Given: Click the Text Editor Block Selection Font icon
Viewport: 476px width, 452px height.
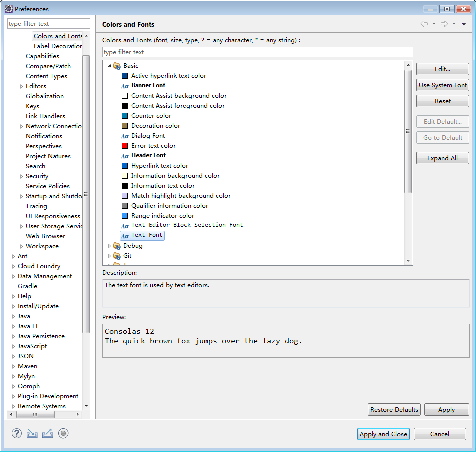Looking at the screenshot, I should point(125,226).
